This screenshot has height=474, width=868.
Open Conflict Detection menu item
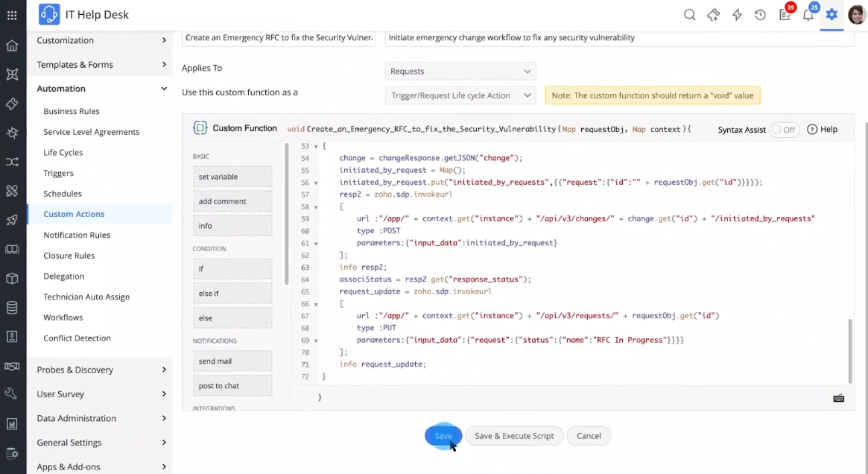pos(77,338)
